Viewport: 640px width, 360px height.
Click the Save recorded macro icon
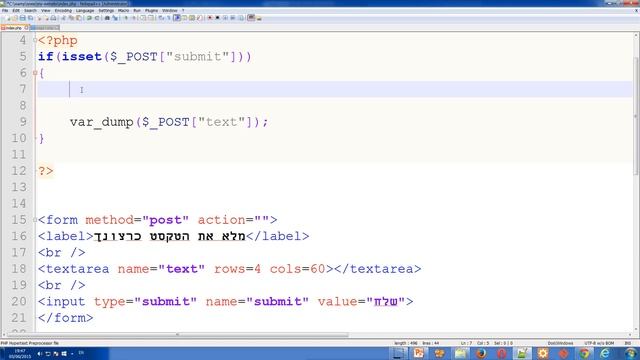(x=240, y=18)
